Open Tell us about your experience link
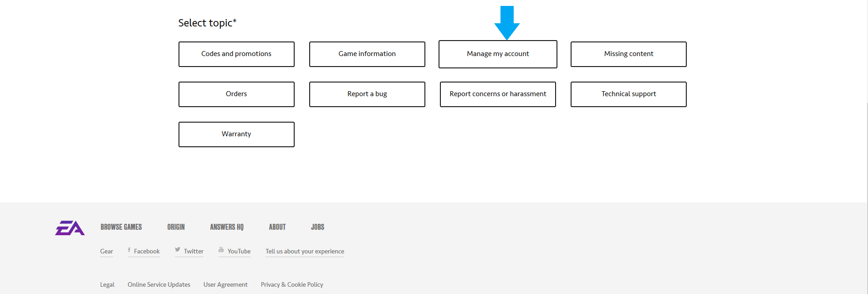Screen dimensions: 868x294 coord(305,252)
